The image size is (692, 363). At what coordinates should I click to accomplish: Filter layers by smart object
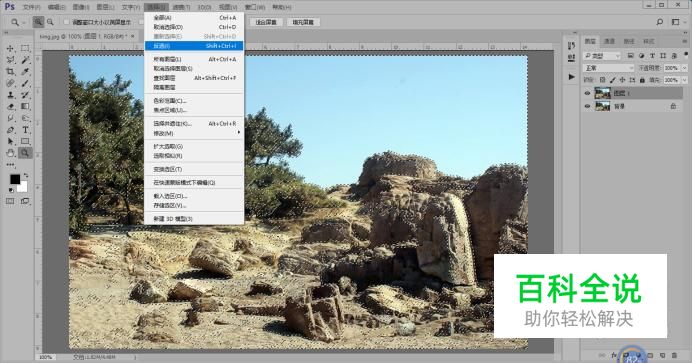point(674,56)
